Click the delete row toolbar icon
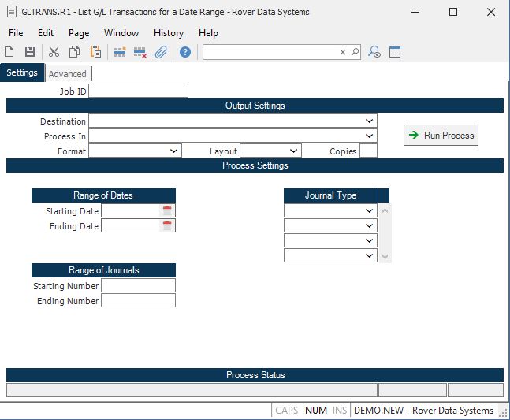This screenshot has height=420, width=510. [140, 52]
